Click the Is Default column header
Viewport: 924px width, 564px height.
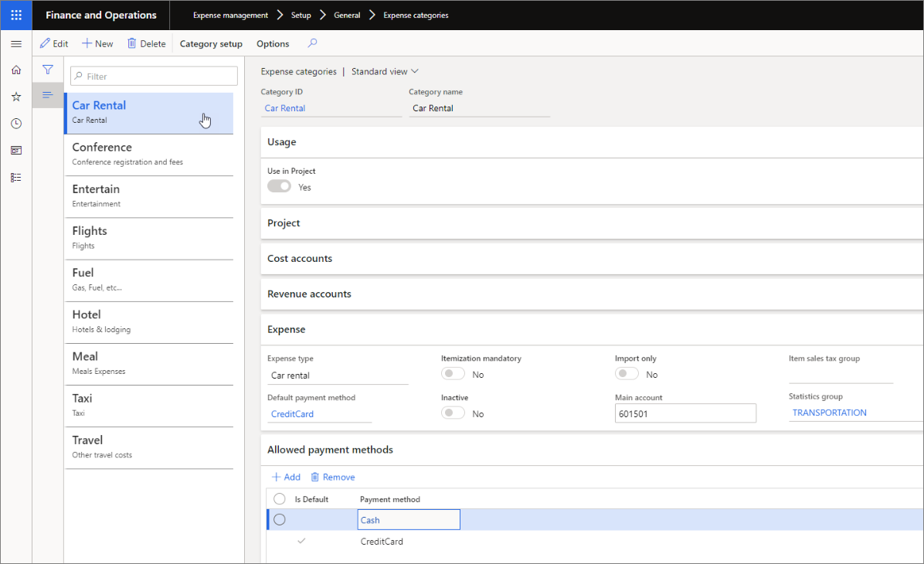click(311, 499)
